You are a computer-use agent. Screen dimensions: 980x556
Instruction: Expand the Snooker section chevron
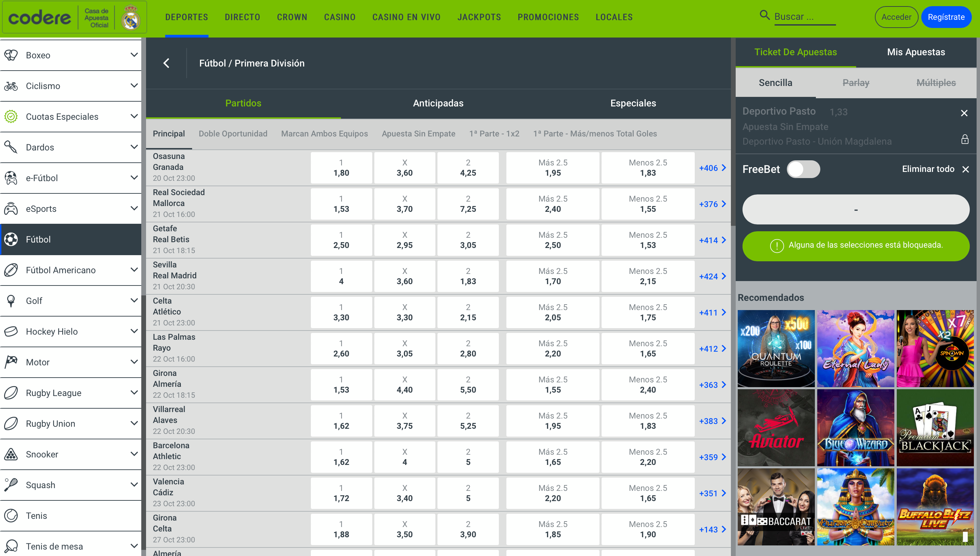[134, 454]
